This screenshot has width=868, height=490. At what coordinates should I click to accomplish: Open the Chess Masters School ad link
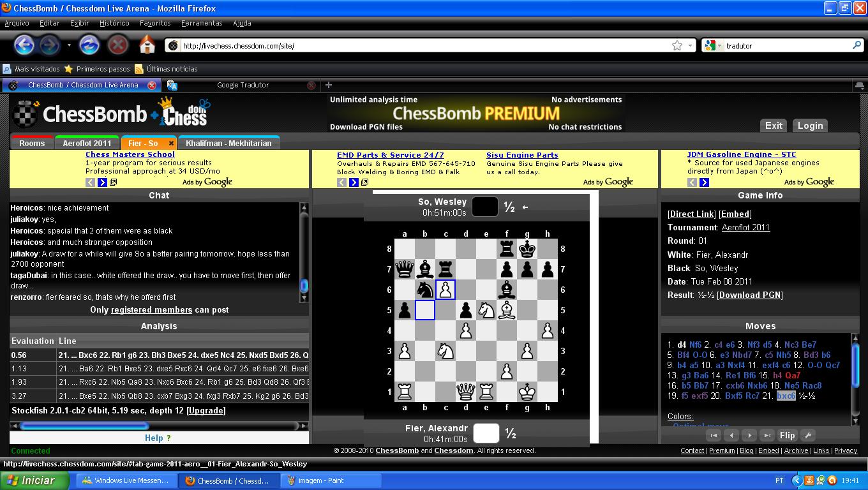pos(130,154)
